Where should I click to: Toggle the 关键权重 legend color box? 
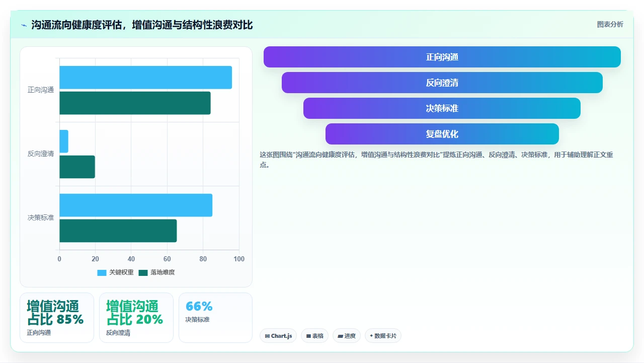pos(102,272)
